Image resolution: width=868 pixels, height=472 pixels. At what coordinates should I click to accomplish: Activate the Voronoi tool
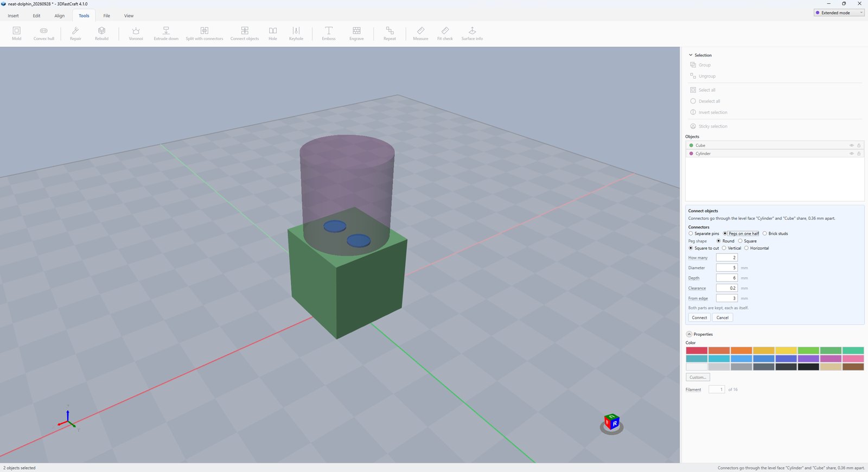(x=136, y=34)
